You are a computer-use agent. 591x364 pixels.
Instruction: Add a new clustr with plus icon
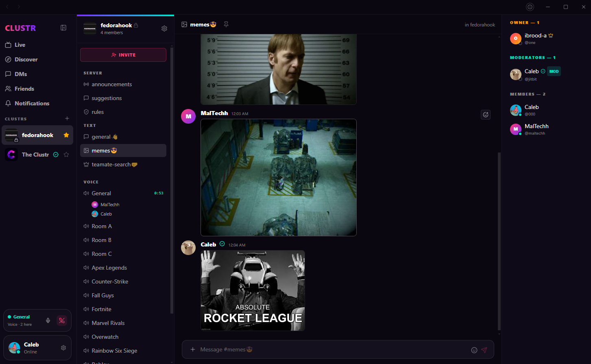pos(67,118)
